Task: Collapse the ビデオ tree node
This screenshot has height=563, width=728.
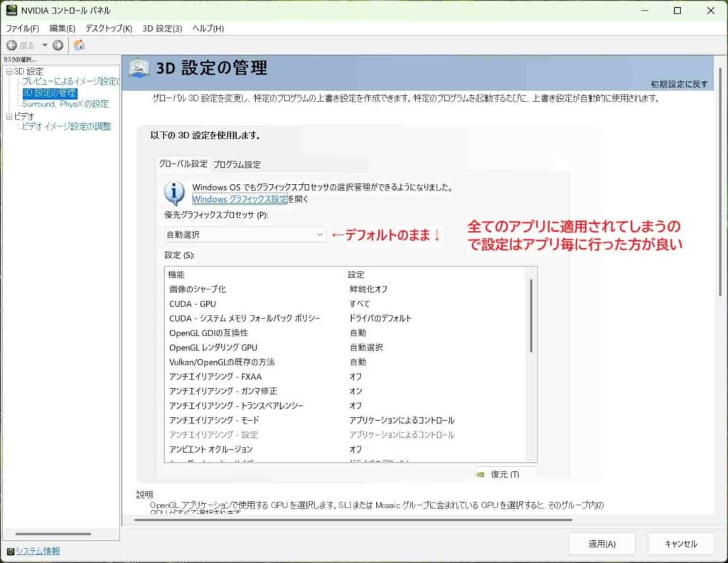Action: [9, 117]
